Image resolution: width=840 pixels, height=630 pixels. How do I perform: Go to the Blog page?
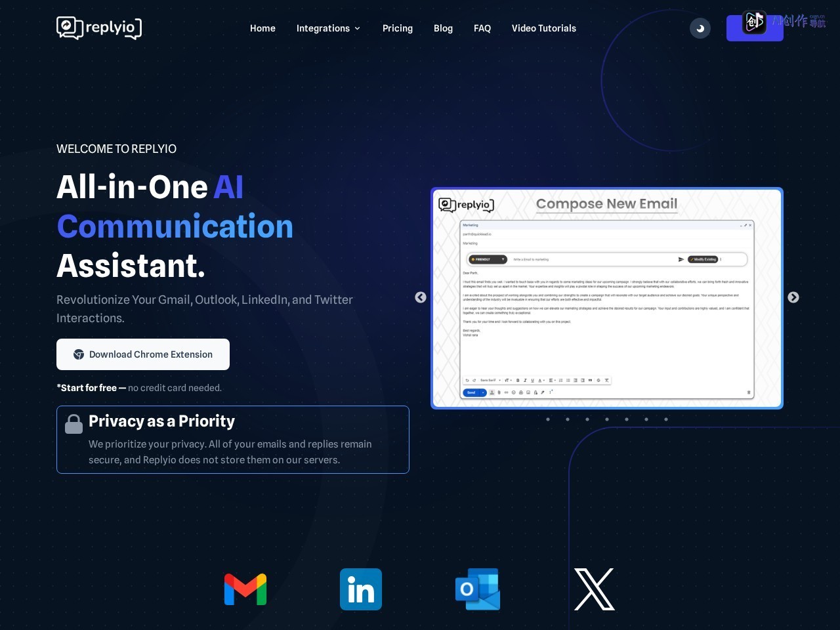coord(443,28)
